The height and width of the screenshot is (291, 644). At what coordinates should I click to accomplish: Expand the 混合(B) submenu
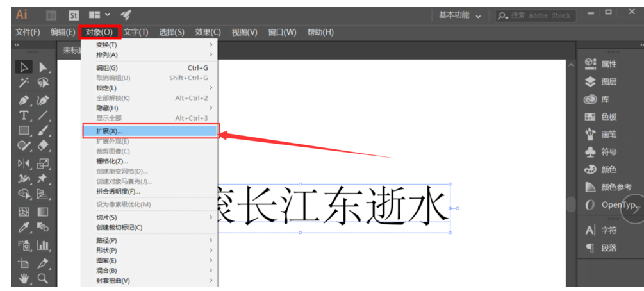[x=149, y=271]
